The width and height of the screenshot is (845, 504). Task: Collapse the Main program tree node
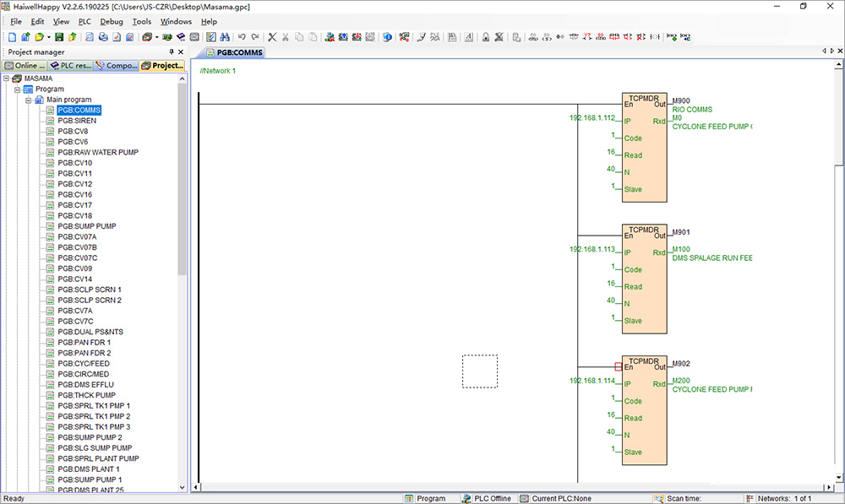coord(29,100)
